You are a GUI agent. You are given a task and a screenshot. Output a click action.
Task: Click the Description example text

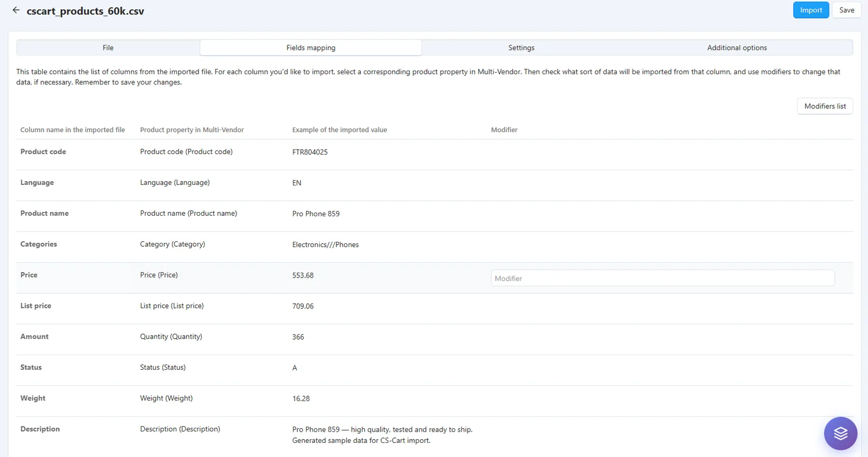pyautogui.click(x=382, y=435)
